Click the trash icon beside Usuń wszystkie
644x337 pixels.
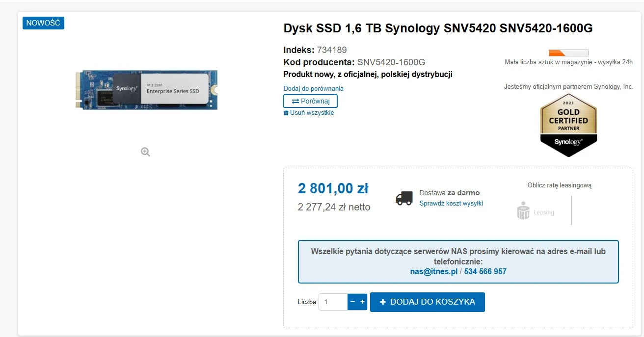pos(286,113)
